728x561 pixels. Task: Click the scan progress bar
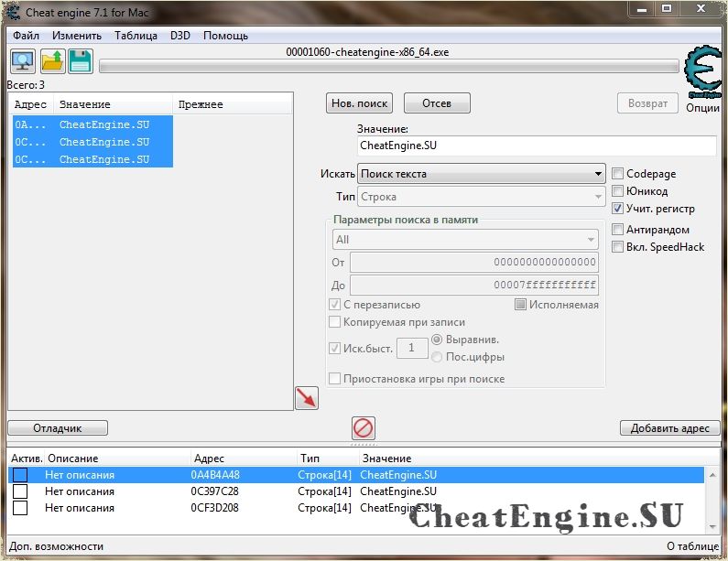pos(389,67)
